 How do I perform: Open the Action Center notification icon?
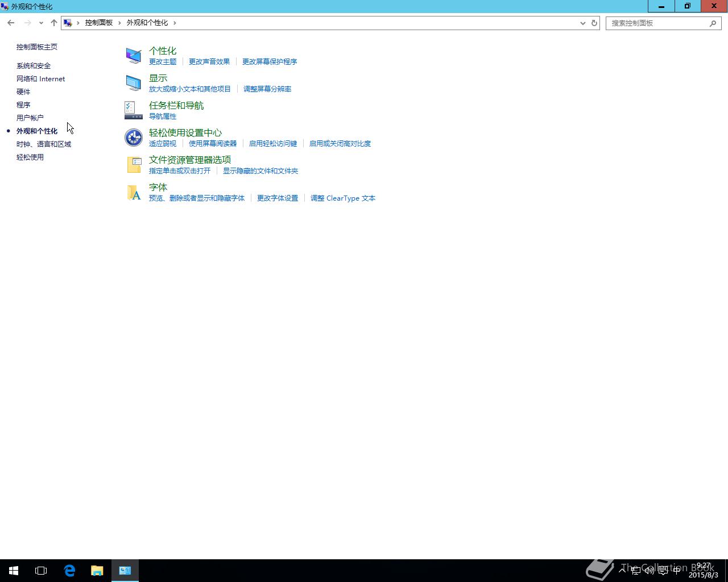[663, 571]
